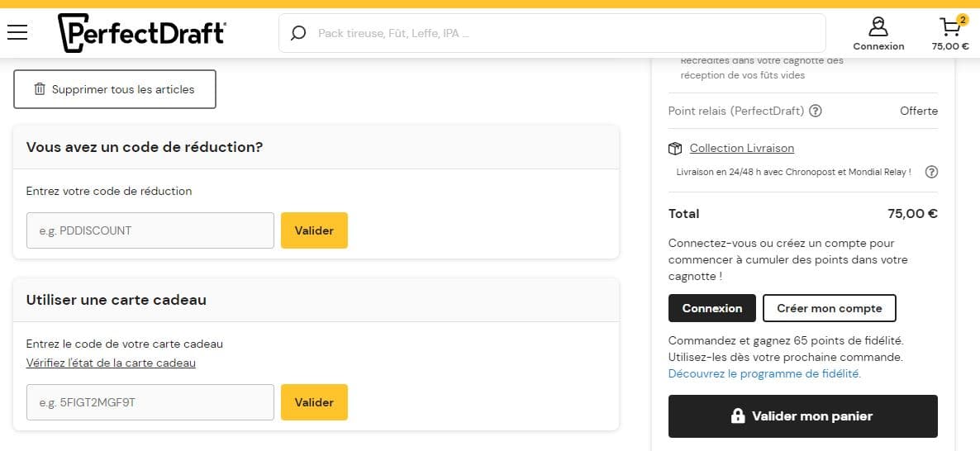Viewport: 980px width, 451px height.
Task: Open Vérifiez l'état de la carte cadeau
Action: 111,363
